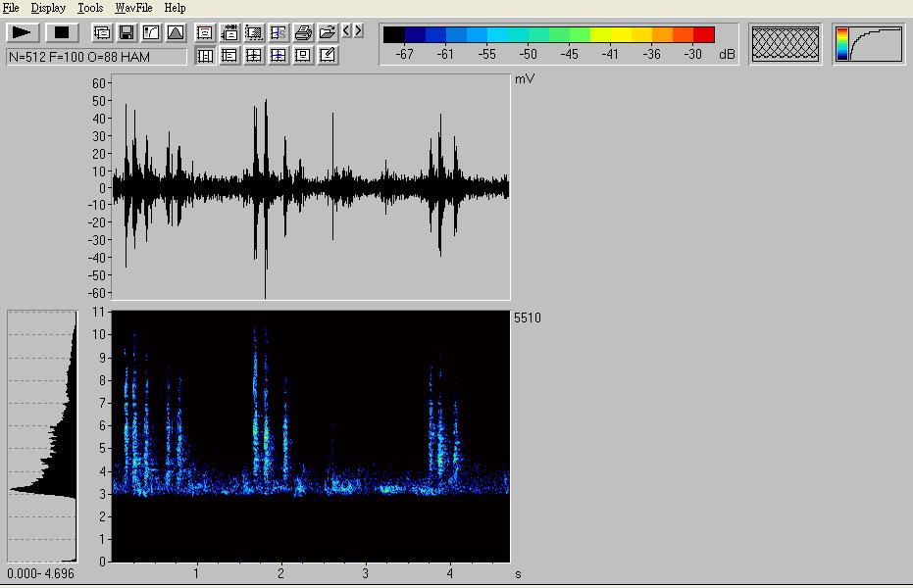Click the filled triangle envelope icon
Image resolution: width=913 pixels, height=588 pixels.
click(x=176, y=32)
